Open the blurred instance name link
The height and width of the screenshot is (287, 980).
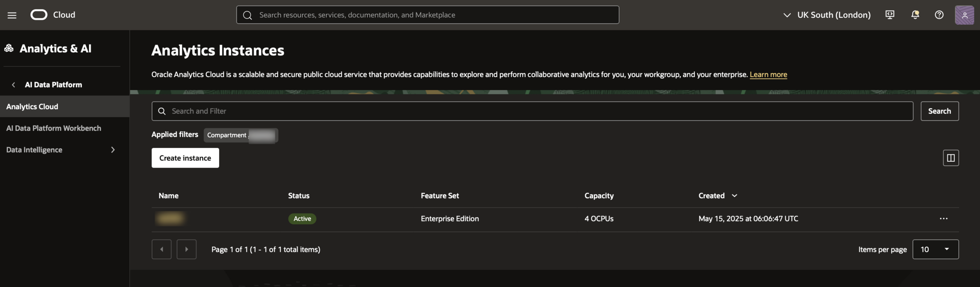(170, 218)
